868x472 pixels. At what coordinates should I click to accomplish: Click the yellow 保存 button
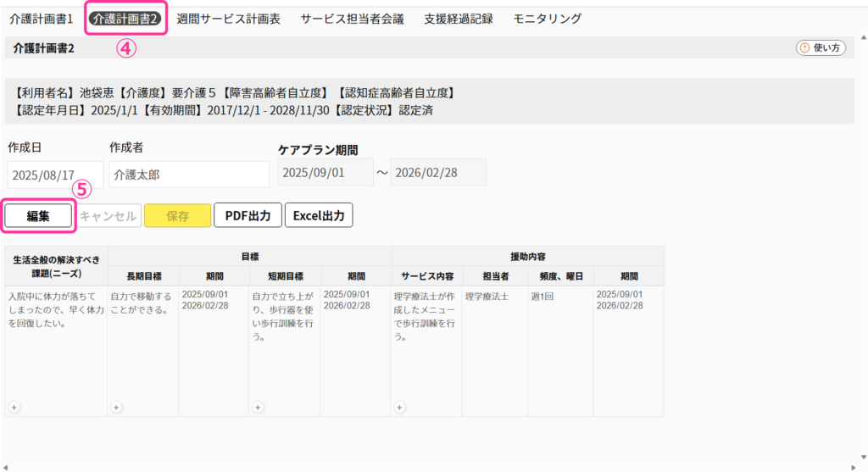[177, 216]
